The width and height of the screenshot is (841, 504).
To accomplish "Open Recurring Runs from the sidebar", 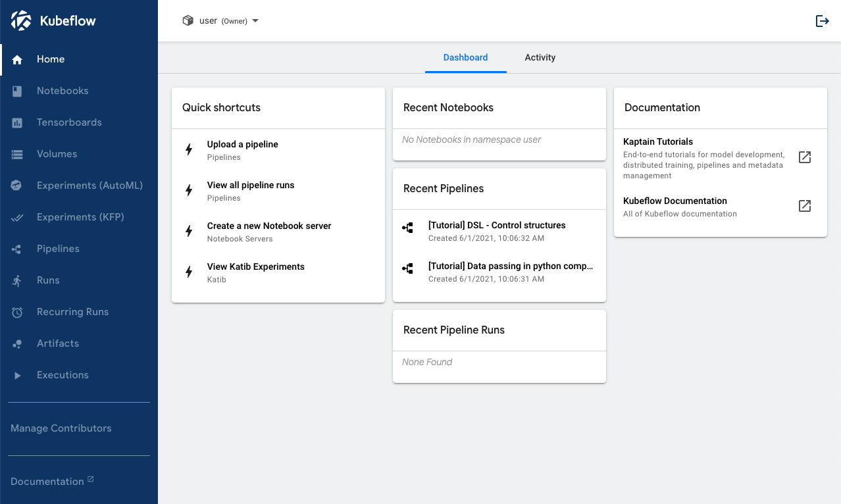I will [x=79, y=312].
